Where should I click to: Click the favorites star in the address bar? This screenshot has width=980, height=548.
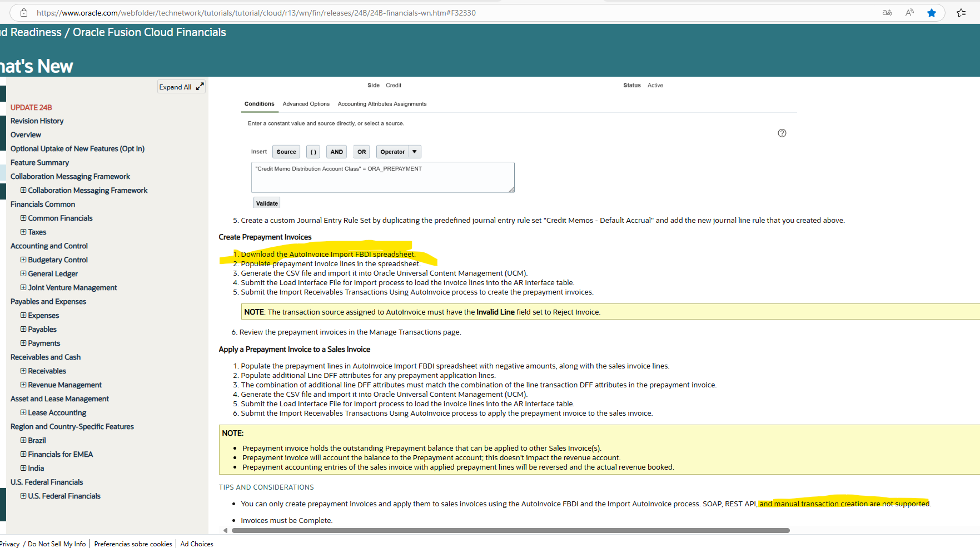click(932, 12)
